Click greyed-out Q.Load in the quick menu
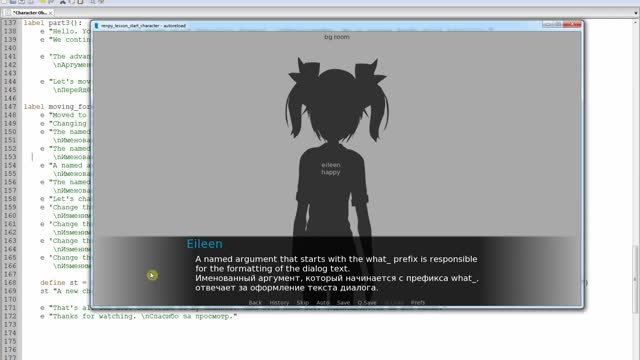The width and height of the screenshot is (640, 360). point(394,302)
